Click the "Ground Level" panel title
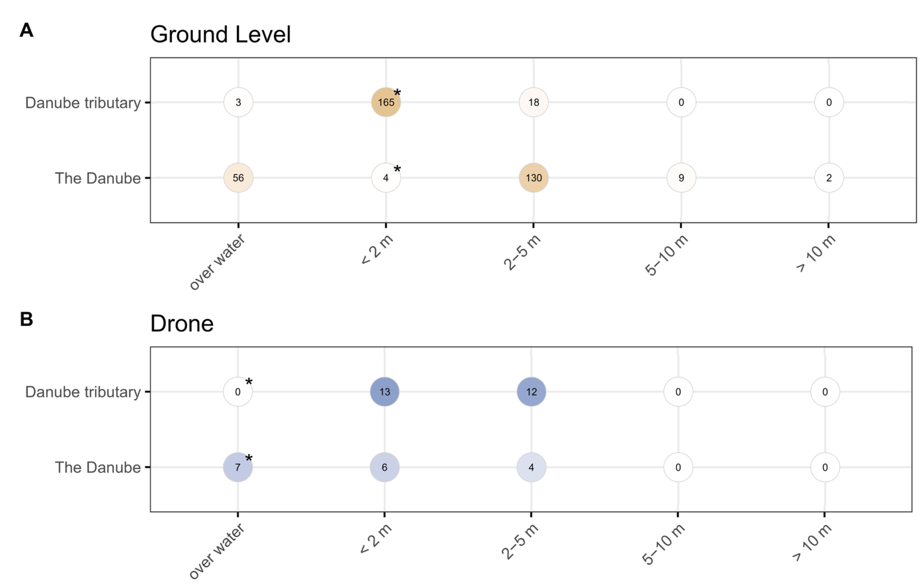This screenshot has width=924, height=588. click(220, 34)
